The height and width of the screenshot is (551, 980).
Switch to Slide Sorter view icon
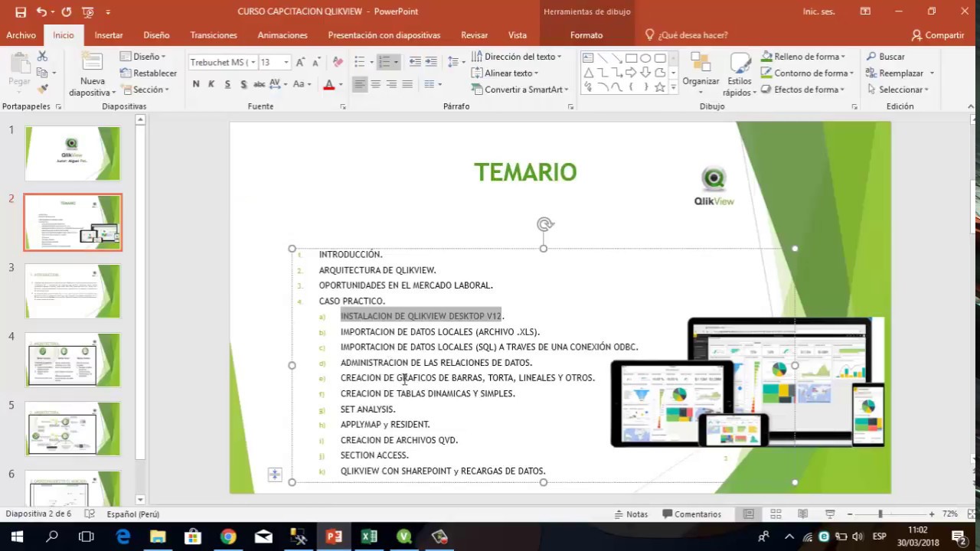(776, 514)
